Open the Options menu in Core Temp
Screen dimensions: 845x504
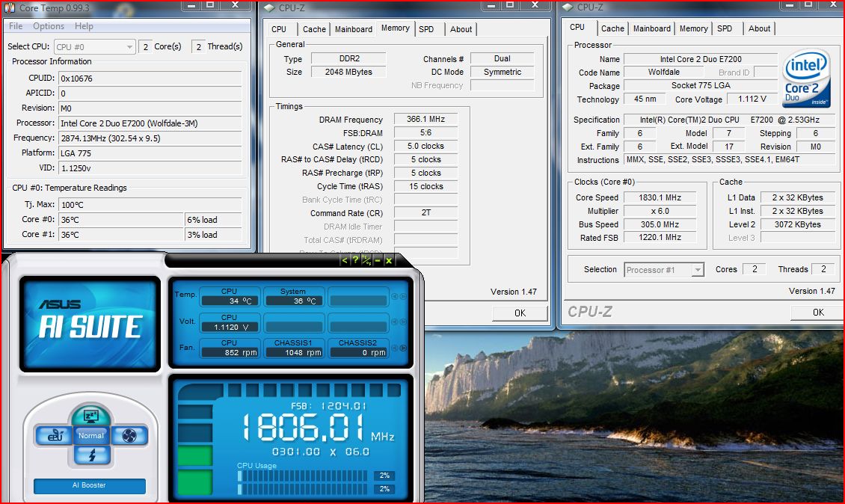click(x=49, y=26)
